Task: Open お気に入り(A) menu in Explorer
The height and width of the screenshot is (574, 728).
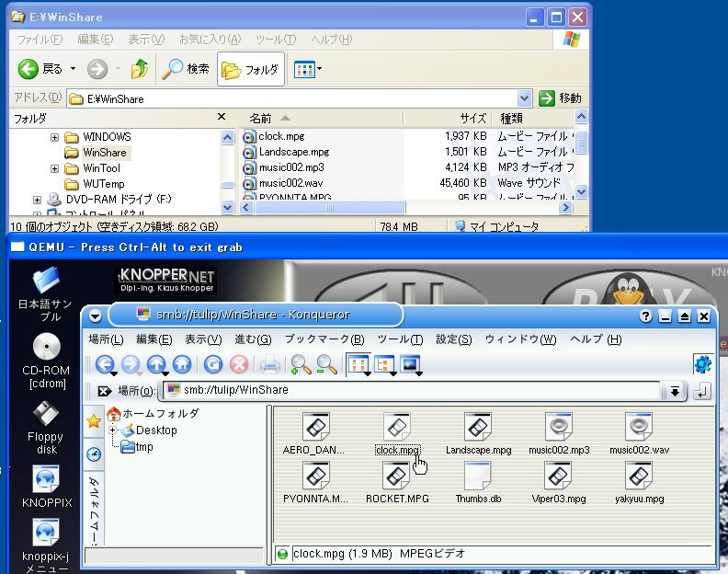Action: (x=210, y=40)
